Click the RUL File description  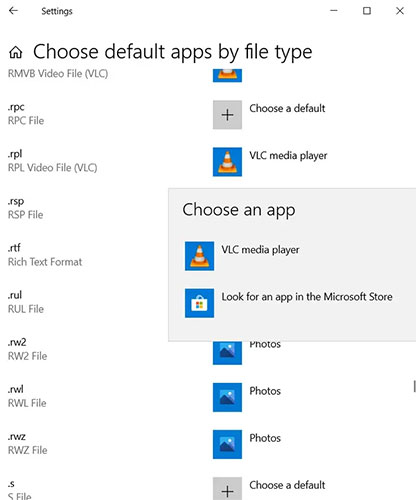coord(26,309)
